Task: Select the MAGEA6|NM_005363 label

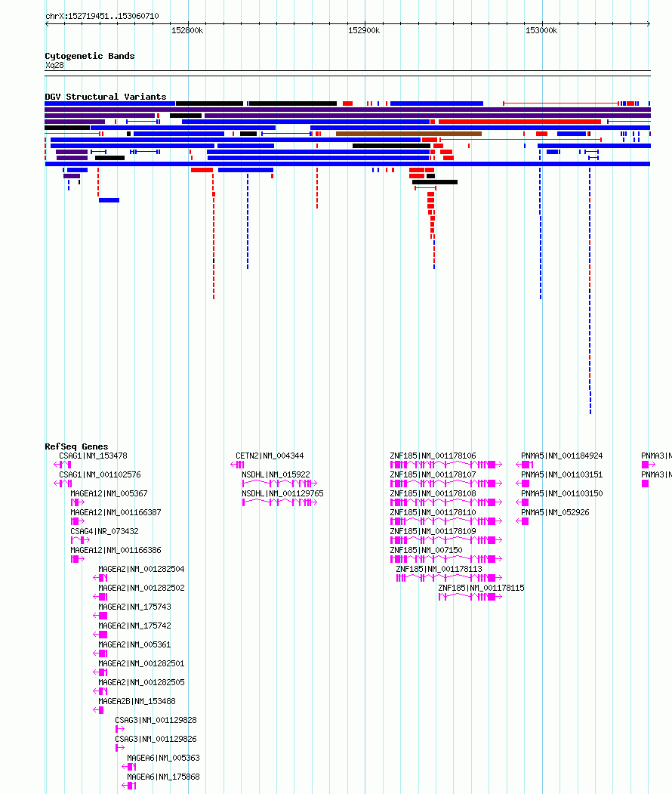Action: (x=163, y=758)
